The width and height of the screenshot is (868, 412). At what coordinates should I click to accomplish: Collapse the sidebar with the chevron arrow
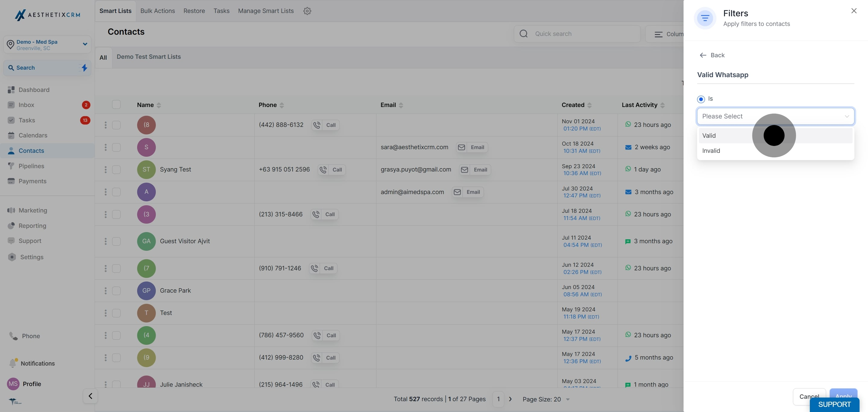(x=90, y=396)
